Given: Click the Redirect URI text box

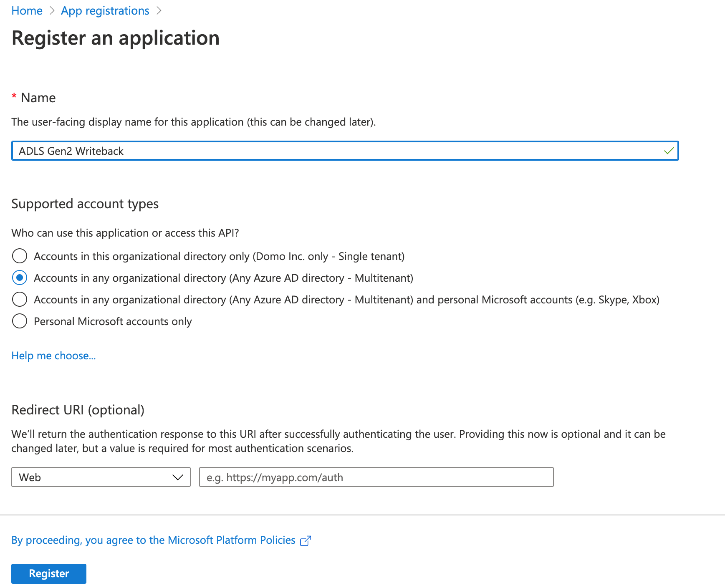Looking at the screenshot, I should [x=376, y=477].
